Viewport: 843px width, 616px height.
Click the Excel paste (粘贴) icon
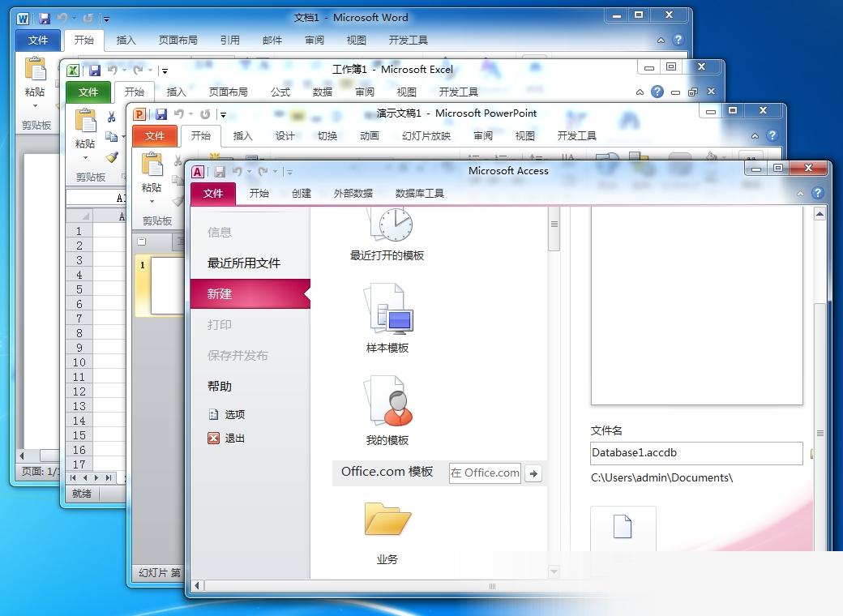[85, 121]
